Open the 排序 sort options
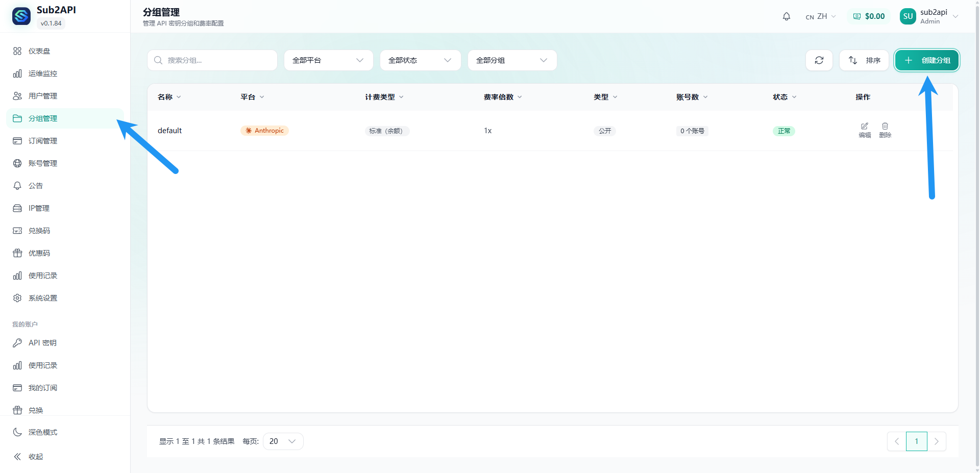980x473 pixels. click(x=864, y=60)
